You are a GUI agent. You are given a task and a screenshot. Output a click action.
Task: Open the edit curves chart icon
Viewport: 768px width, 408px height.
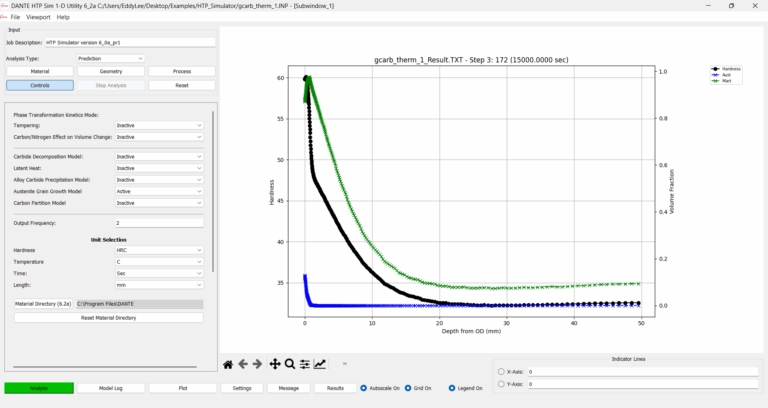320,364
